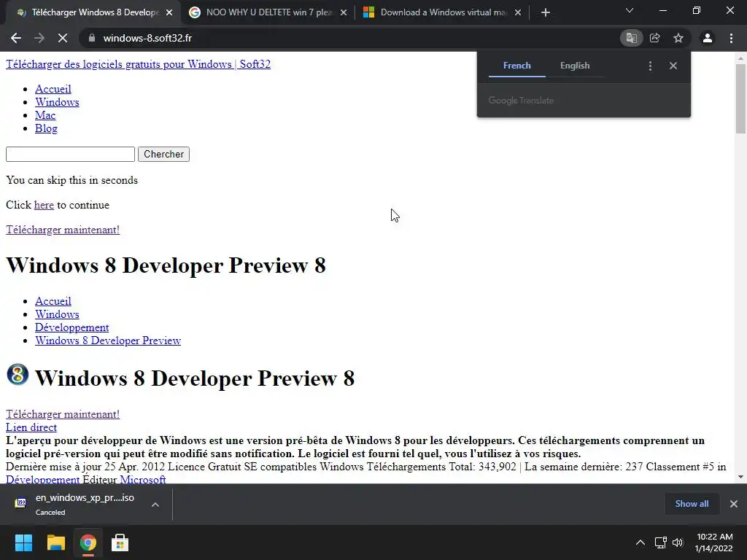Select the Télécharger Windows 8 Developer tab
This screenshot has height=560, width=747.
coord(94,12)
